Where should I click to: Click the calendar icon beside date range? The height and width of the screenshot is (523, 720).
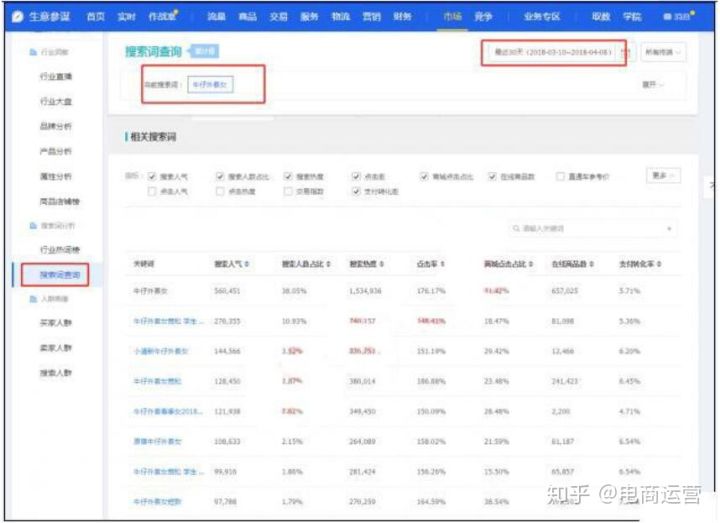(626, 52)
